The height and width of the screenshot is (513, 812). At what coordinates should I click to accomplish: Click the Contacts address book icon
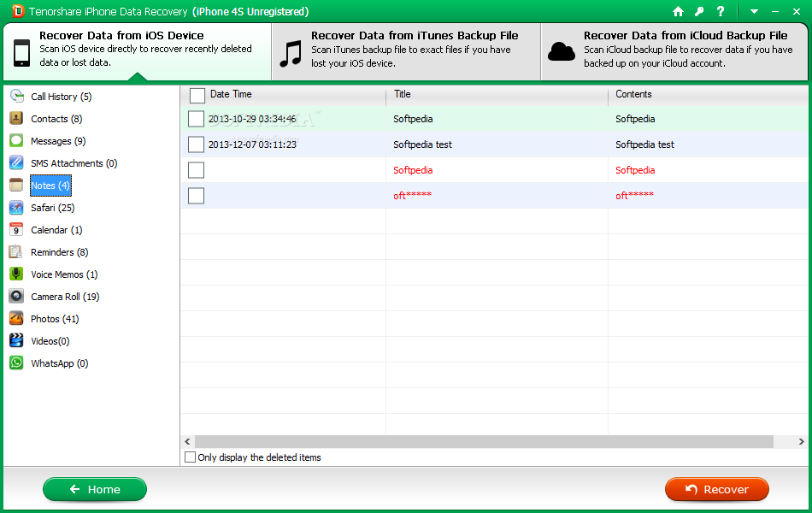pyautogui.click(x=16, y=118)
